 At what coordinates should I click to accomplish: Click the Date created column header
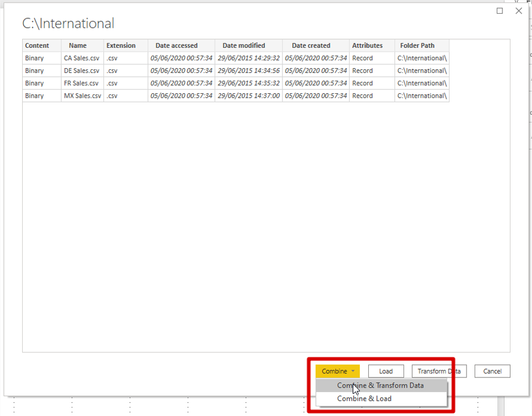[x=315, y=45]
